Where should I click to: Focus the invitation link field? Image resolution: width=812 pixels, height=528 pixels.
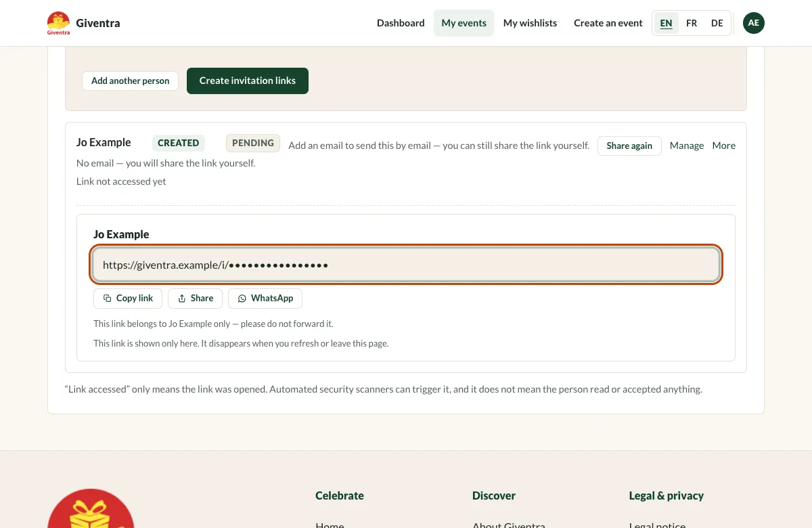406,265
